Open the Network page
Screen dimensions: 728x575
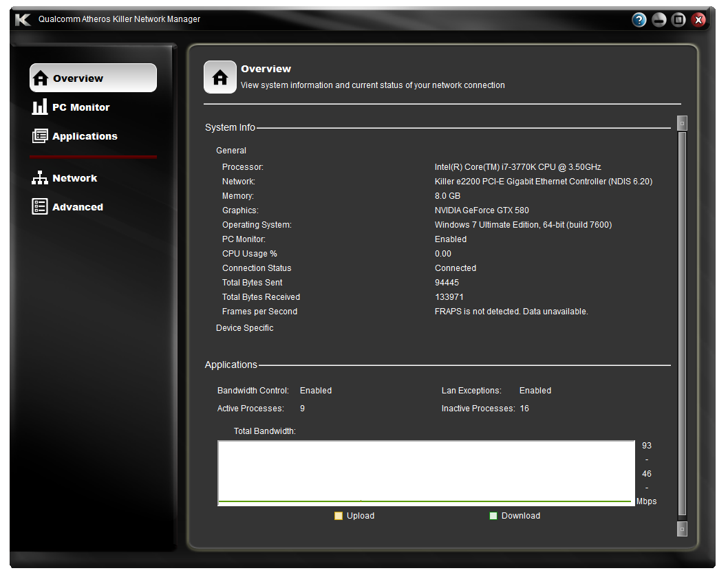[x=75, y=178]
